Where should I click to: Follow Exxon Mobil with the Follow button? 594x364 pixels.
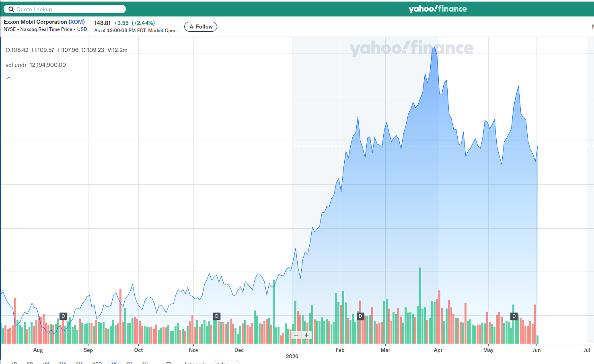pos(201,27)
